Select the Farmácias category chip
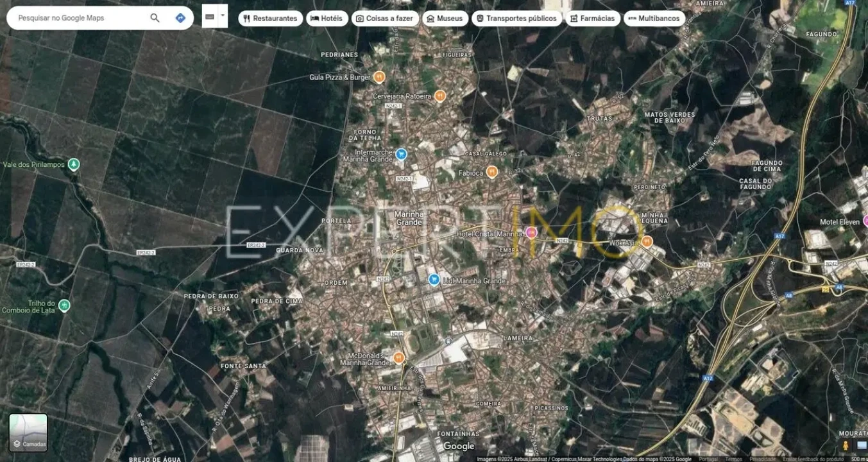This screenshot has width=868, height=462. tap(592, 19)
